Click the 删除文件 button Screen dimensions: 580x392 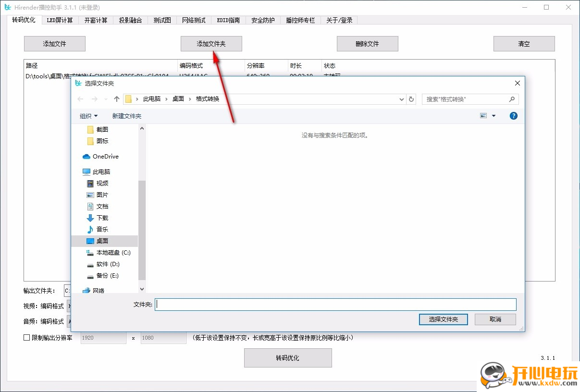click(368, 44)
